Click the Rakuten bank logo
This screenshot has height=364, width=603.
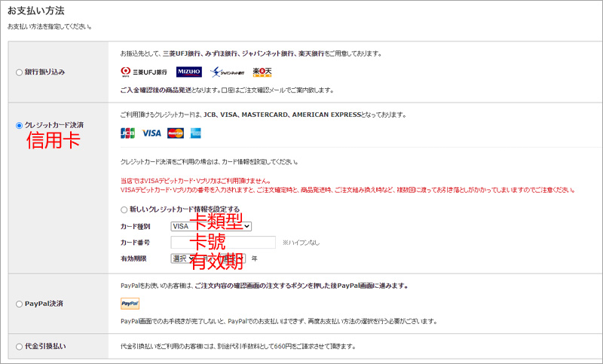(x=262, y=72)
